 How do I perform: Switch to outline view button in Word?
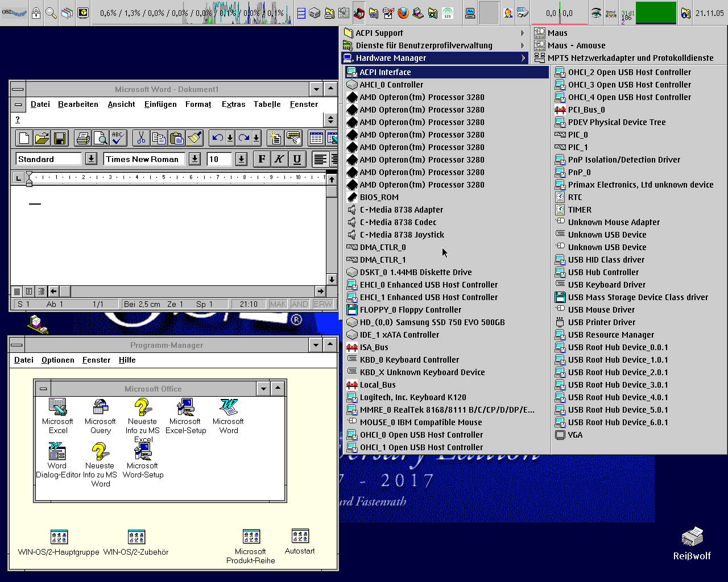click(41, 291)
